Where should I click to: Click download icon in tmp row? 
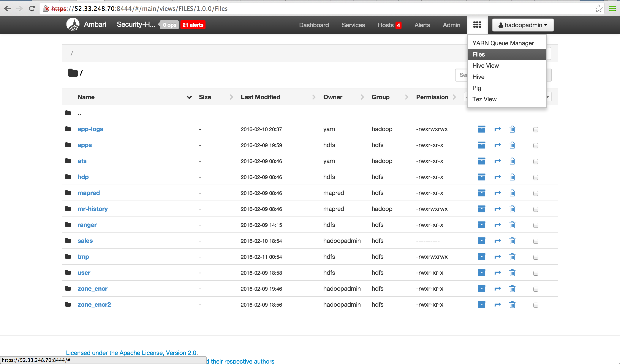(x=481, y=257)
